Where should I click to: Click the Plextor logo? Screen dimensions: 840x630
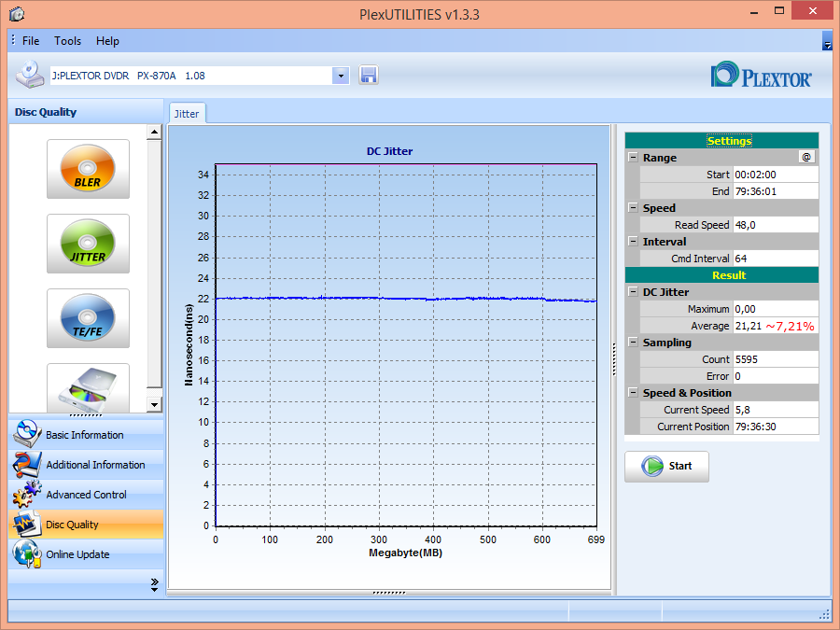[762, 75]
